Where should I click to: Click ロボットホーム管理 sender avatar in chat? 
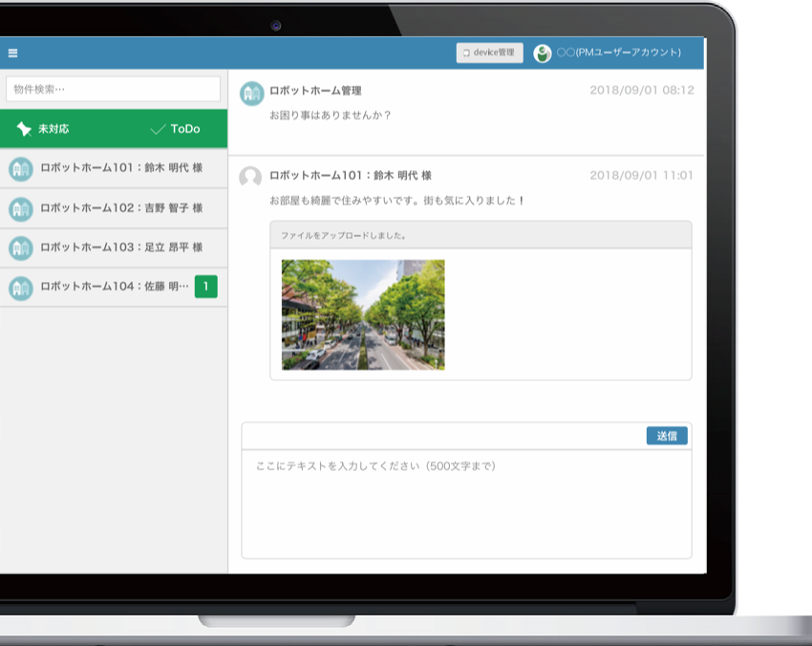[252, 94]
